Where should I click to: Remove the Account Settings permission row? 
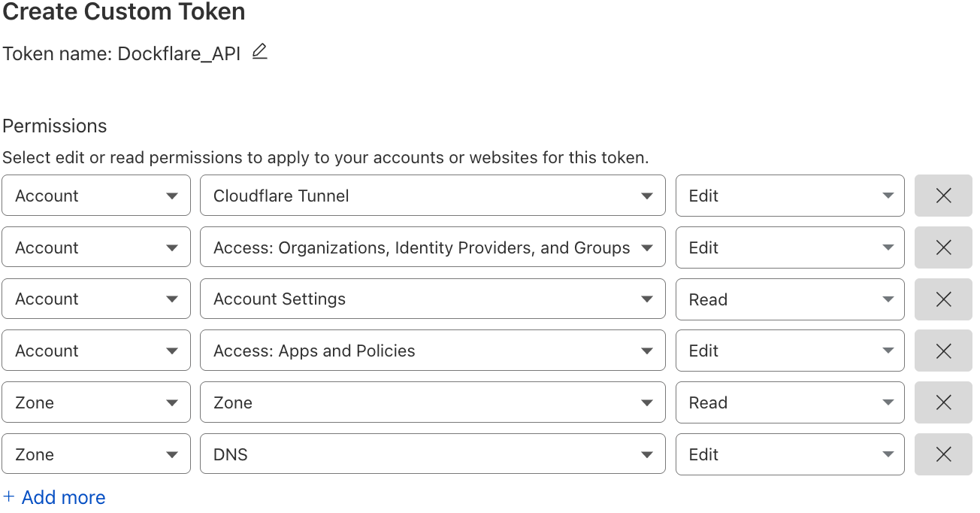click(943, 299)
